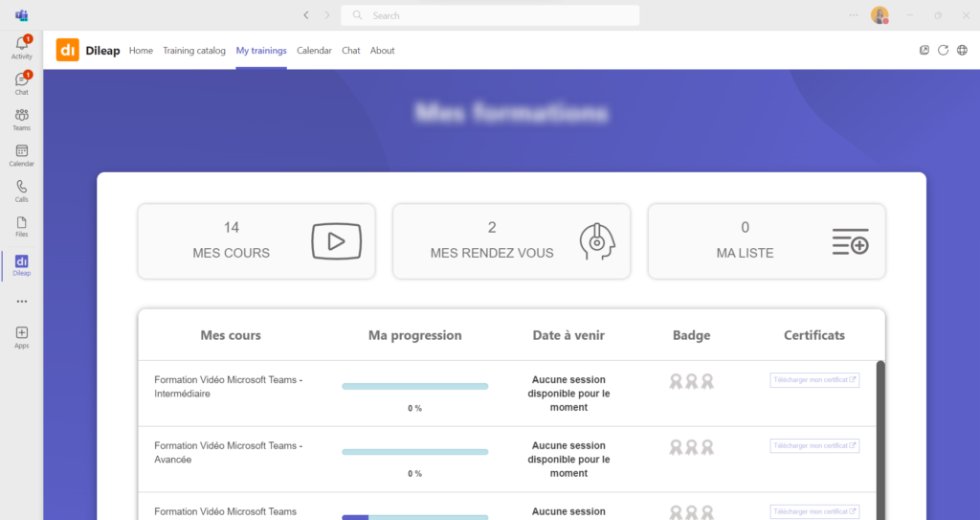Image resolution: width=980 pixels, height=520 pixels.
Task: Click progress bar of Teams Avancée course
Action: click(415, 452)
